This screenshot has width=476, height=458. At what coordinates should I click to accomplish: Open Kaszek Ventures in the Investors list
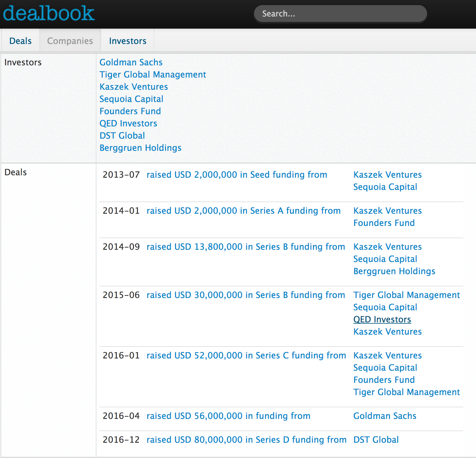click(x=134, y=87)
